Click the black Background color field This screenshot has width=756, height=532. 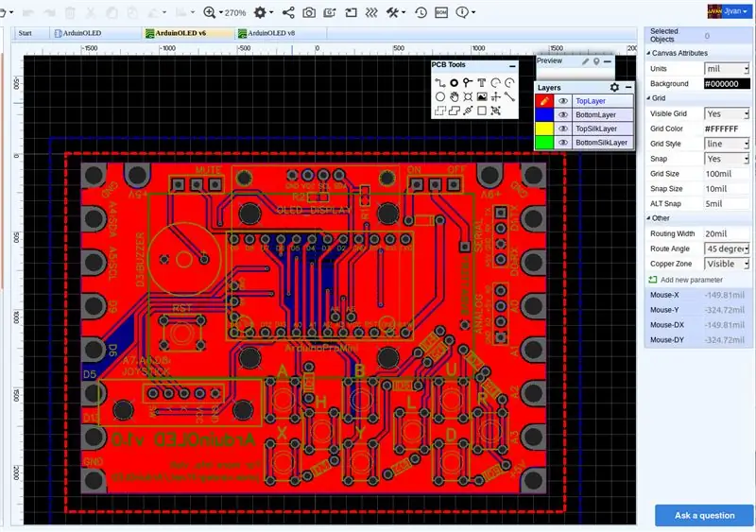pyautogui.click(x=727, y=84)
